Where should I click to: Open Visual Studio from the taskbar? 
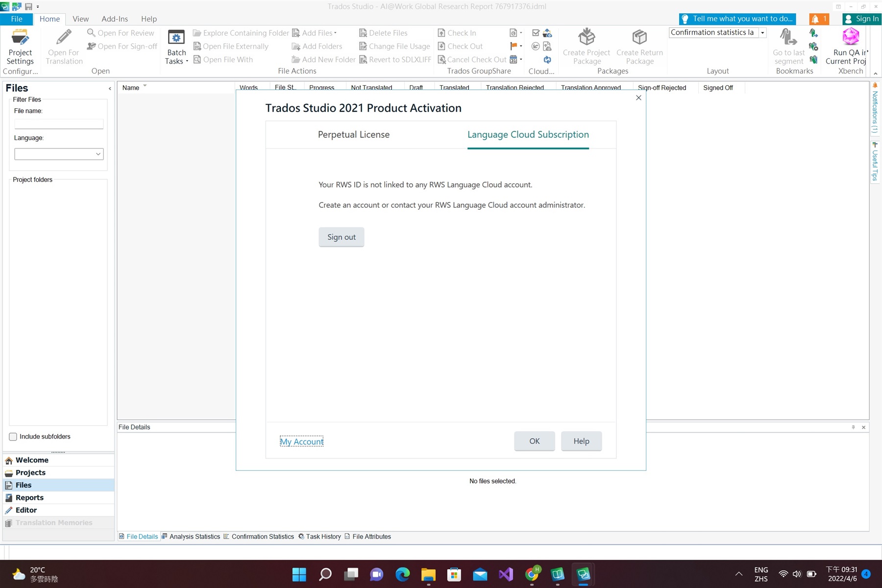coord(506,574)
